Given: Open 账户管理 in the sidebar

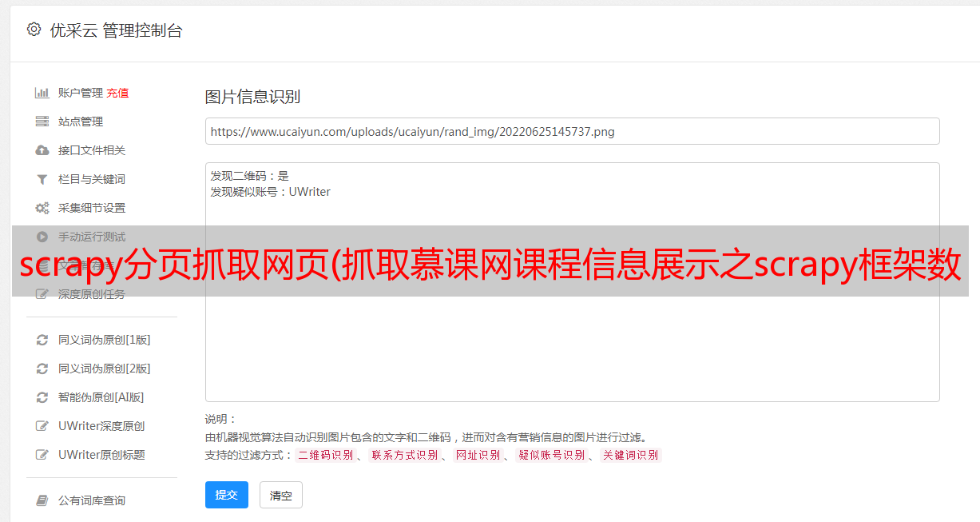Looking at the screenshot, I should 81,93.
